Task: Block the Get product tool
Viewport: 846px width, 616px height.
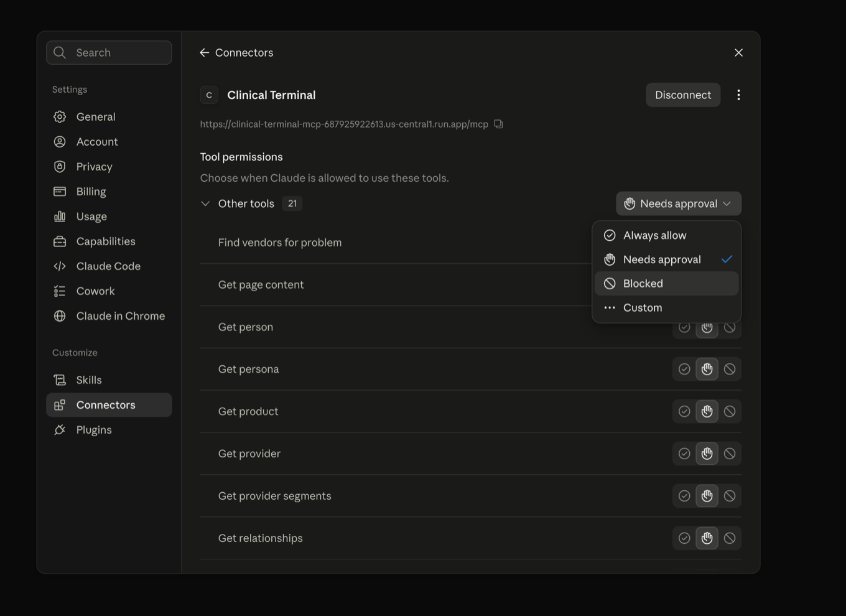Action: [x=730, y=411]
